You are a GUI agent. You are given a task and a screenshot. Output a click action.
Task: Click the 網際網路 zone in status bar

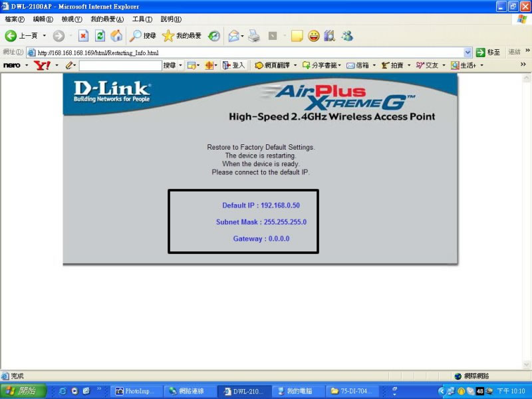471,376
